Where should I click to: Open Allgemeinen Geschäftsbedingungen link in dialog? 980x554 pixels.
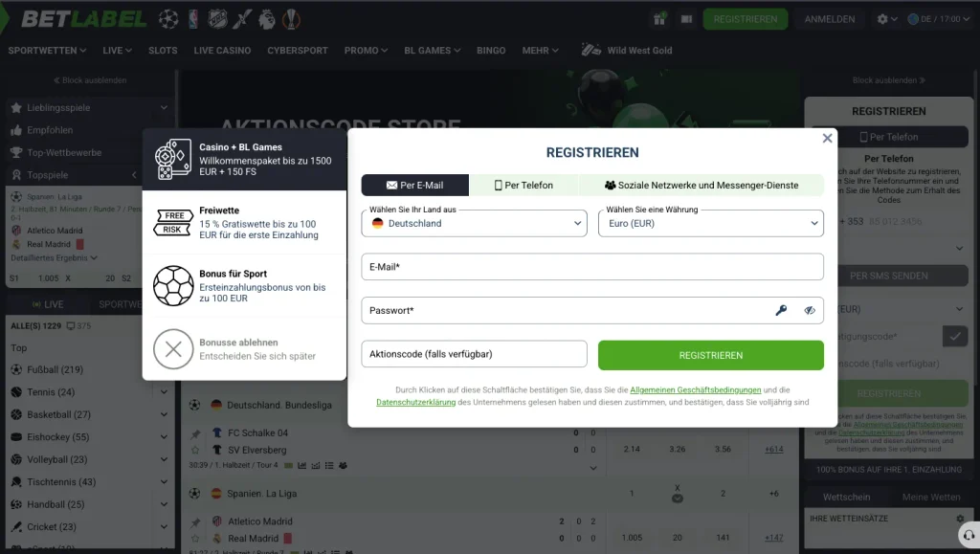coord(695,389)
